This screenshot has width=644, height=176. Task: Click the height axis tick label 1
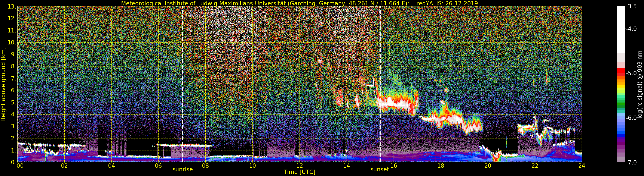13,151
